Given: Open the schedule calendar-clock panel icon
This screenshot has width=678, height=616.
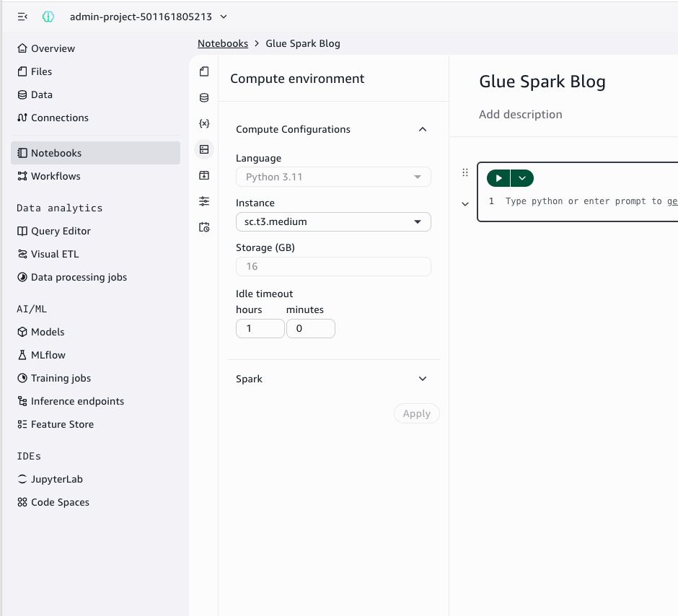Looking at the screenshot, I should click(204, 227).
